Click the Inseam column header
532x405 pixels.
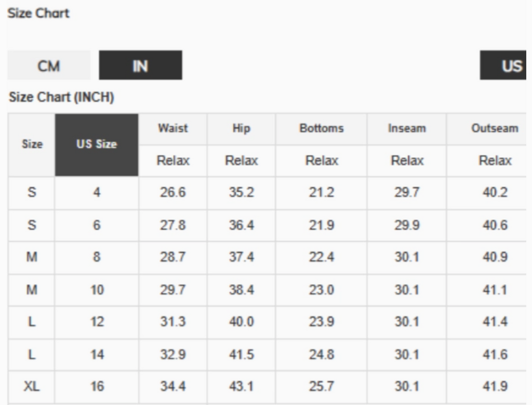click(x=407, y=128)
